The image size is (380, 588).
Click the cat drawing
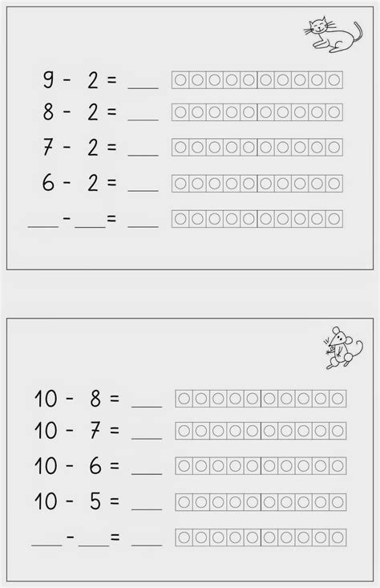click(334, 34)
